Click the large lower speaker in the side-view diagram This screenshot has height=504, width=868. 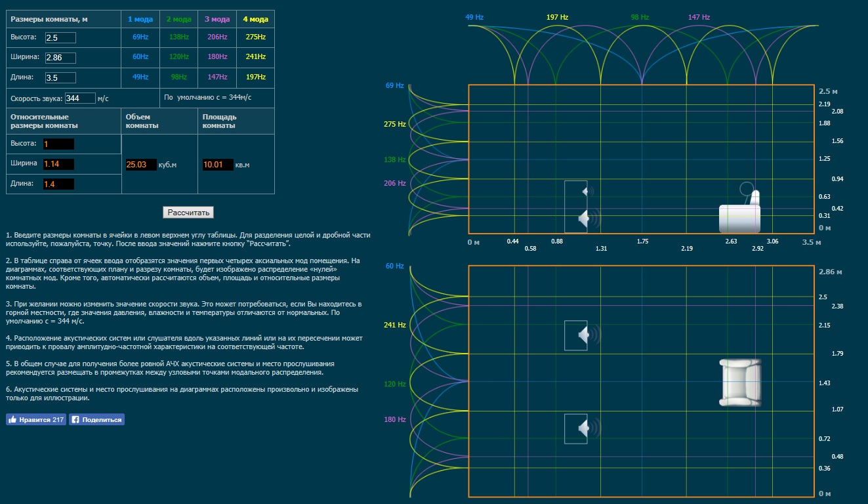click(x=588, y=219)
